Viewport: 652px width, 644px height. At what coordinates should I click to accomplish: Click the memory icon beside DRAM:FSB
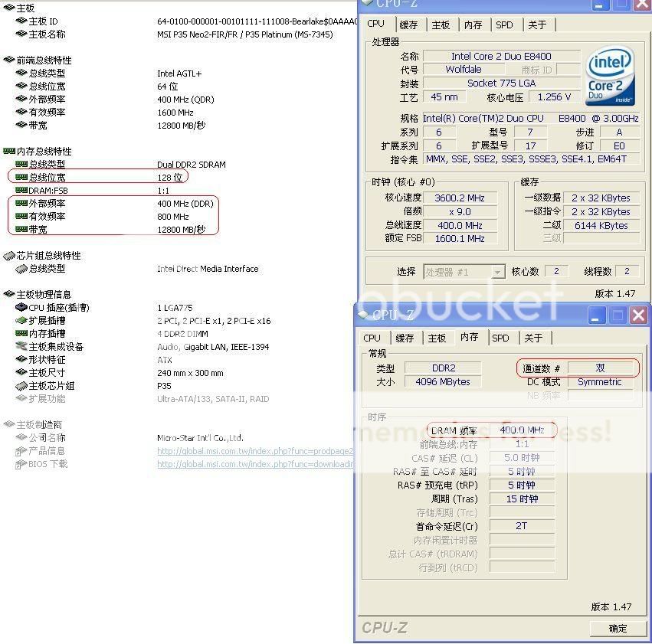click(x=21, y=190)
